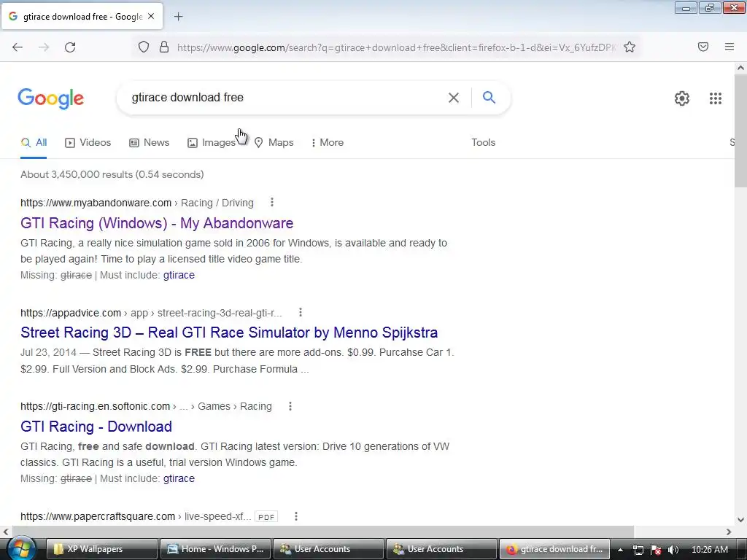
Task: Click the About 3,450,000 results text
Action: pos(112,174)
